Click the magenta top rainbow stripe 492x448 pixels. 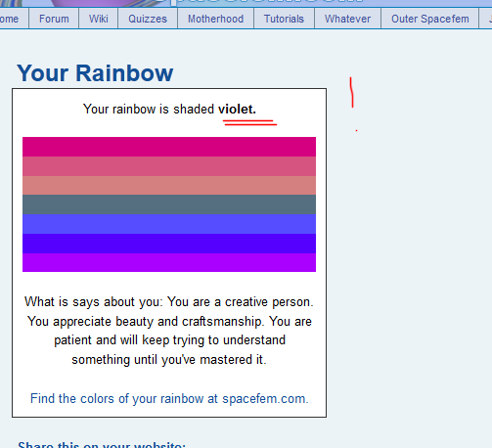coord(169,147)
